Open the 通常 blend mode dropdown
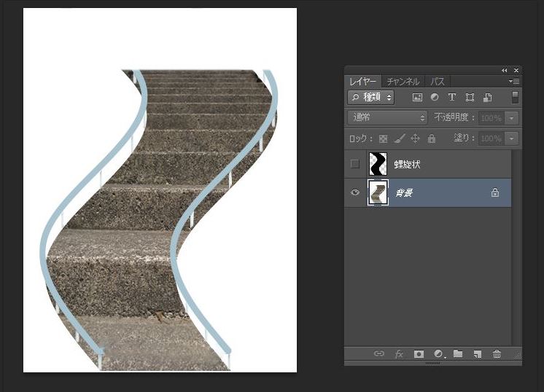Screen dimensions: 544x392 click(388, 117)
